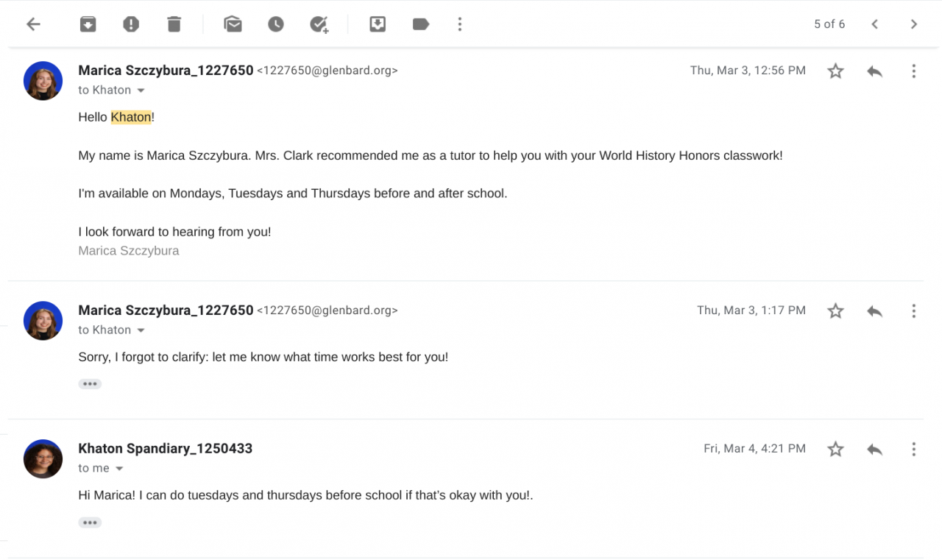Archive this email conversation
This screenshot has height=560, width=942.
88,24
